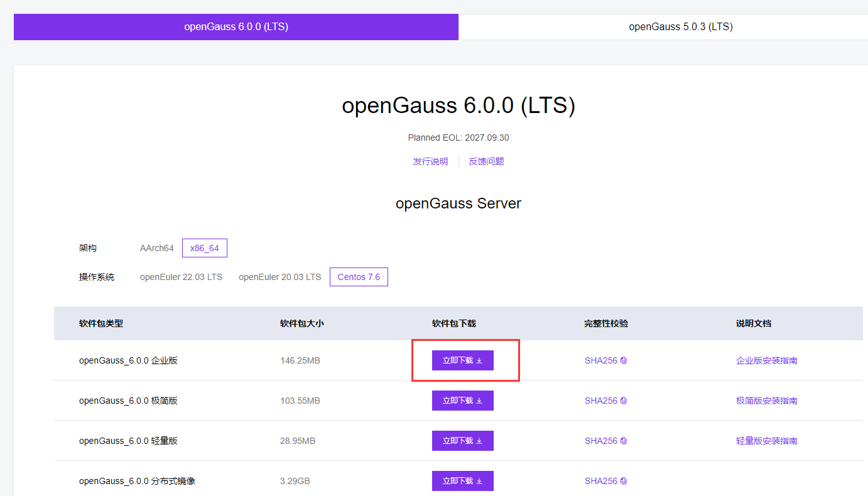Click the Planned EOL: 2027.09.30 text
Image resolution: width=868 pixels, height=496 pixels.
pos(458,137)
